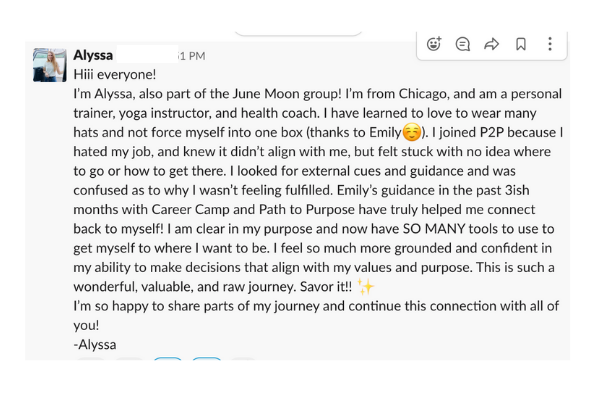Forward Alyssa's message using the arrow icon
Viewport: 600px width, 400px height.
click(491, 44)
